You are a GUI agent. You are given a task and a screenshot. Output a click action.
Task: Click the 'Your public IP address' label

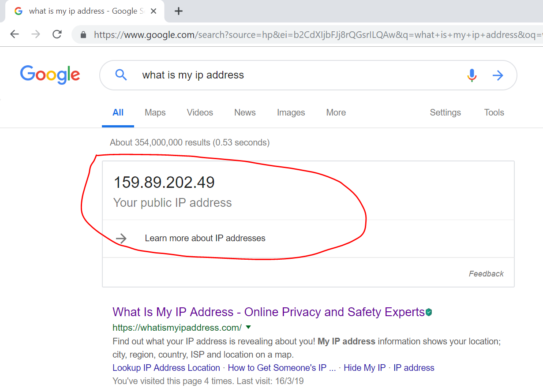pyautogui.click(x=172, y=203)
